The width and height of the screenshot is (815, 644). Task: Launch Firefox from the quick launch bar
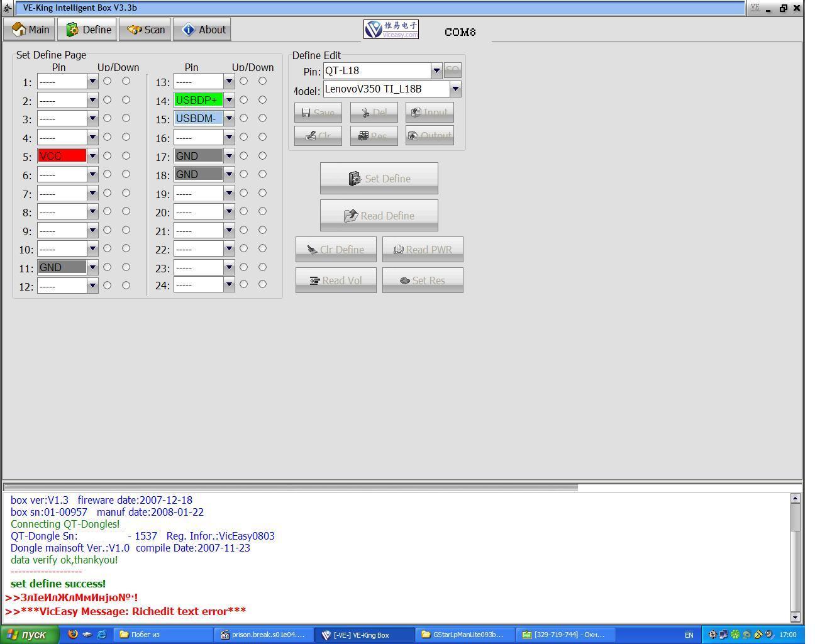tap(72, 635)
